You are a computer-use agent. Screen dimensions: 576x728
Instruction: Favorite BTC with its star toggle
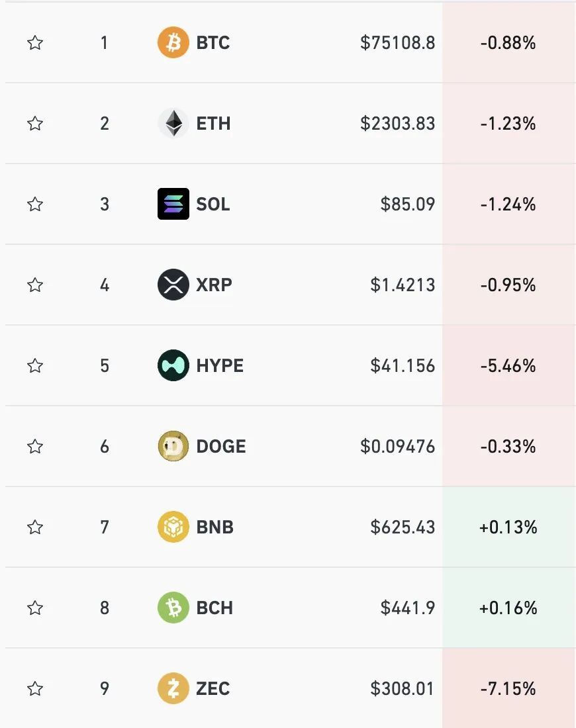pos(35,43)
